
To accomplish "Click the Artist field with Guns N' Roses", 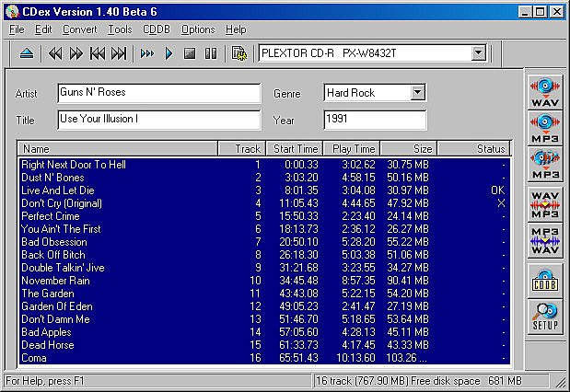I will click(x=159, y=93).
